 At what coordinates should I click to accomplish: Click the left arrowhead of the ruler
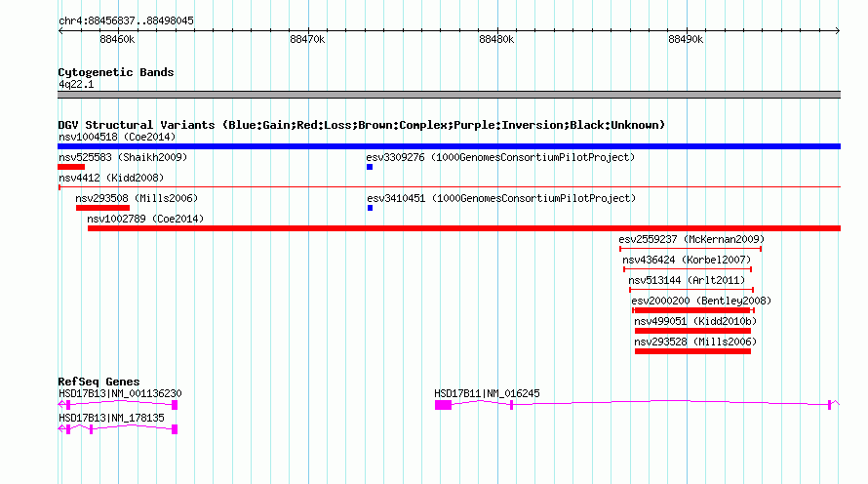[60, 31]
